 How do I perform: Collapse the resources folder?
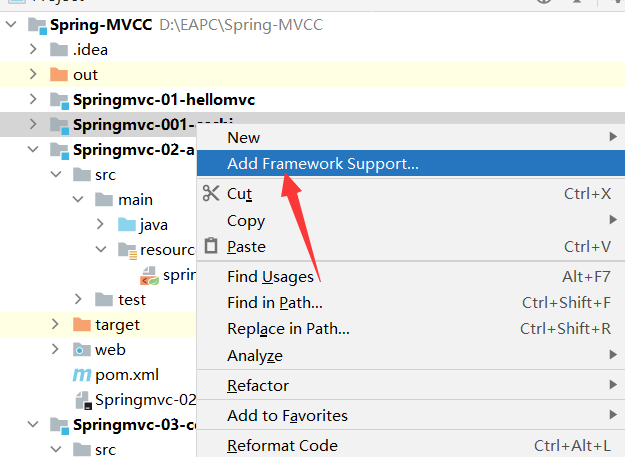[x=101, y=249]
